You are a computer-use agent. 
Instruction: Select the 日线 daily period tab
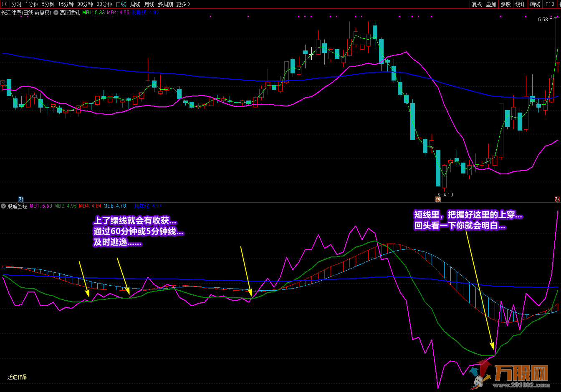[121, 4]
